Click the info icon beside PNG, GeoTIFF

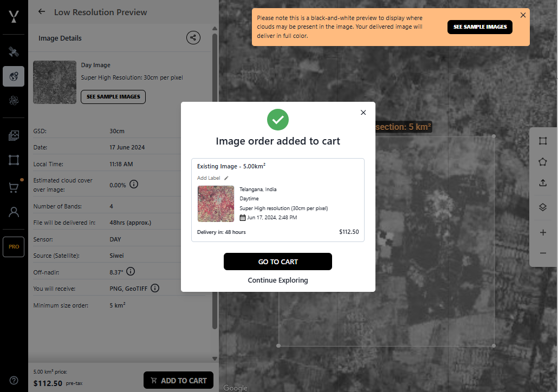click(x=155, y=288)
